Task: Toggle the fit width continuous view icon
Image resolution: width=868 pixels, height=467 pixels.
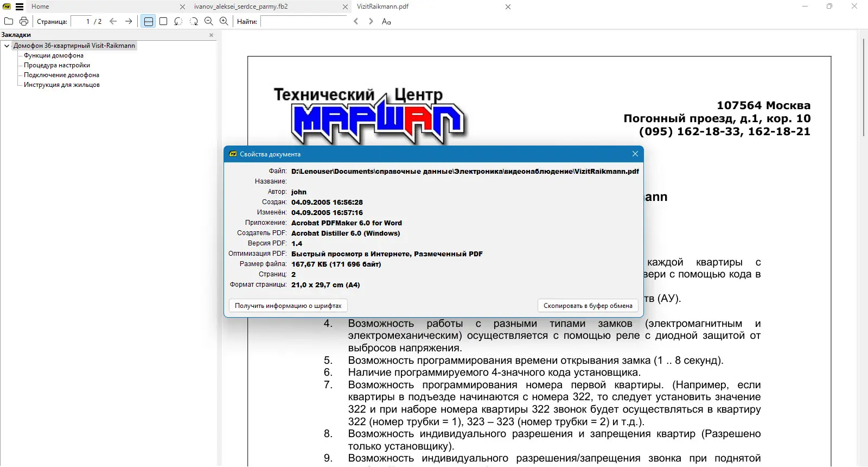Action: [x=148, y=21]
